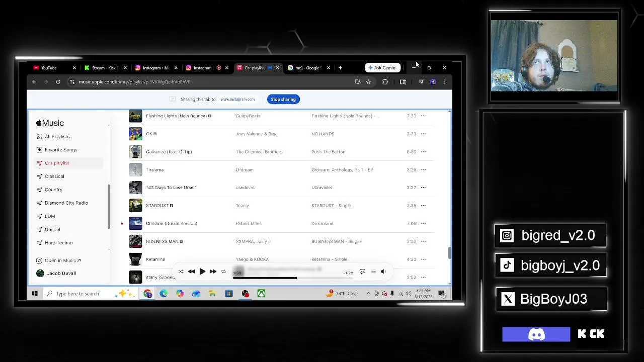Toggle repeat mode in the player

coord(223,271)
